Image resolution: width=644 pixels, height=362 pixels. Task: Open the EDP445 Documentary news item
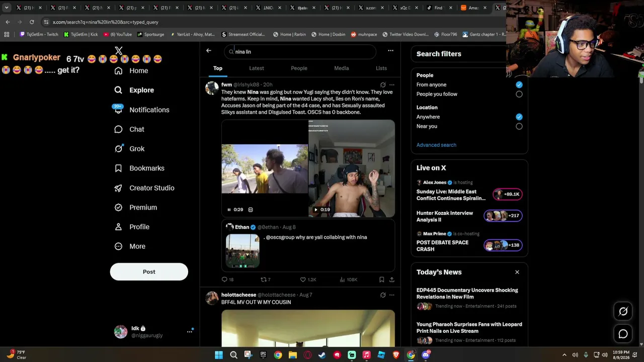pos(469,298)
